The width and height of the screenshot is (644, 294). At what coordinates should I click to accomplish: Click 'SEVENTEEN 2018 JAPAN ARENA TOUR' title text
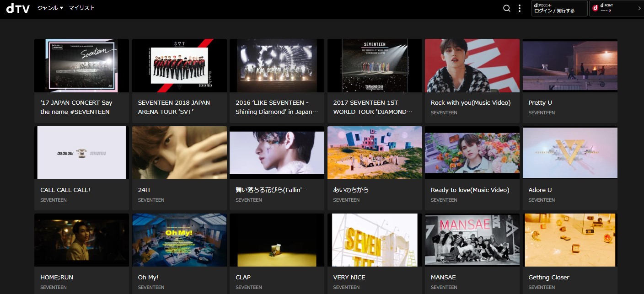(x=174, y=107)
